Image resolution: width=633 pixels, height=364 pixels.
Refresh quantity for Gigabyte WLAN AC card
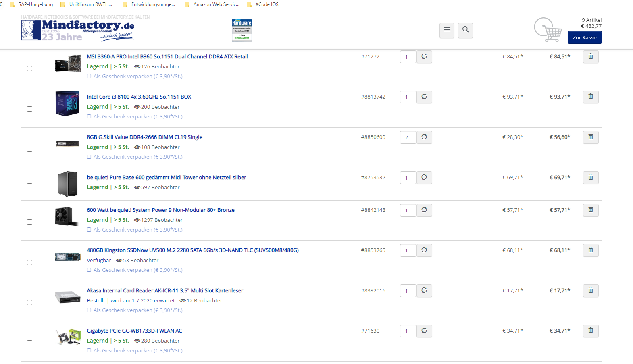click(424, 331)
